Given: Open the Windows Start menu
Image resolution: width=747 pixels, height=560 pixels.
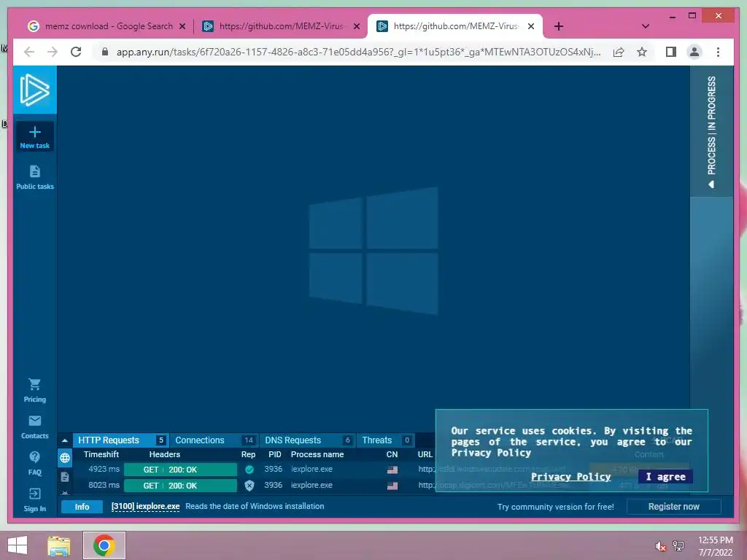Looking at the screenshot, I should (18, 545).
